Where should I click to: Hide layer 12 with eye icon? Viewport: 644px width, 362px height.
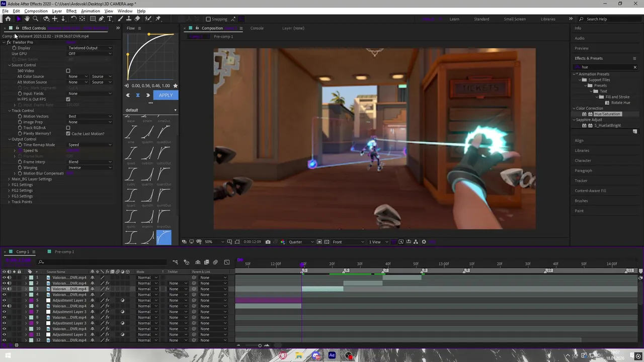point(4,340)
